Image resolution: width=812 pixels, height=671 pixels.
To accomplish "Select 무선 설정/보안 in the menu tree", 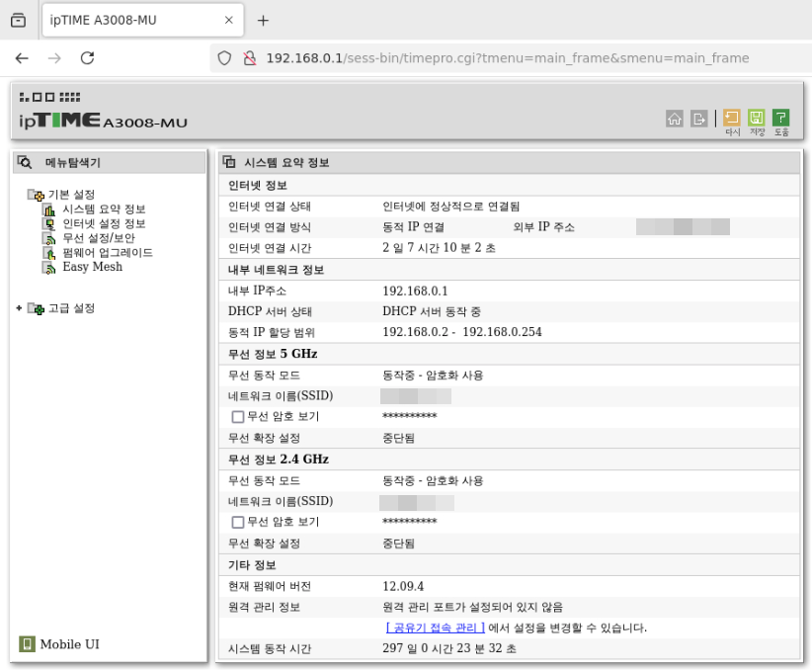I will click(x=99, y=238).
